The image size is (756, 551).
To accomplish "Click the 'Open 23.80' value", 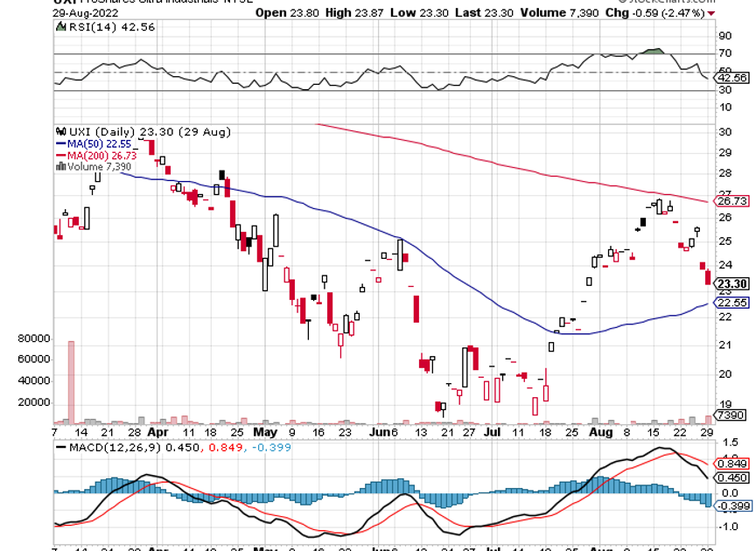I will click(287, 13).
